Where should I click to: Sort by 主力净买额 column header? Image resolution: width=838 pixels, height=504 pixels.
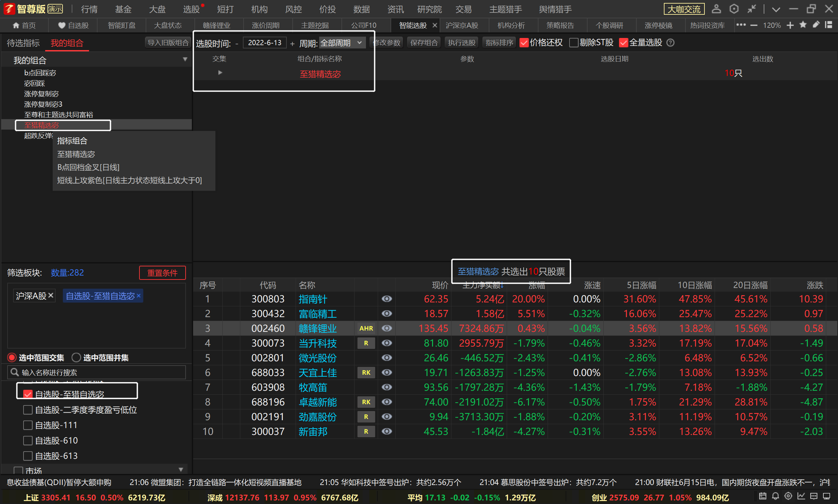(x=483, y=285)
